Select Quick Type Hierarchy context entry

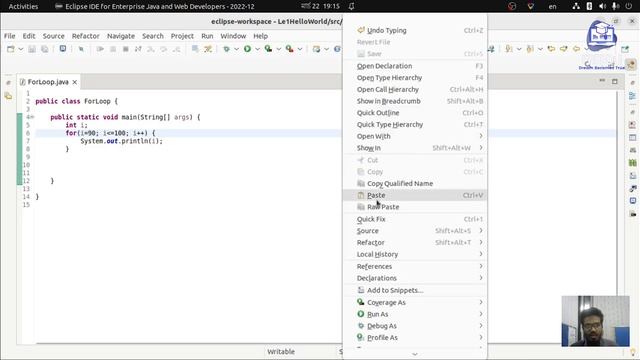(x=415, y=124)
